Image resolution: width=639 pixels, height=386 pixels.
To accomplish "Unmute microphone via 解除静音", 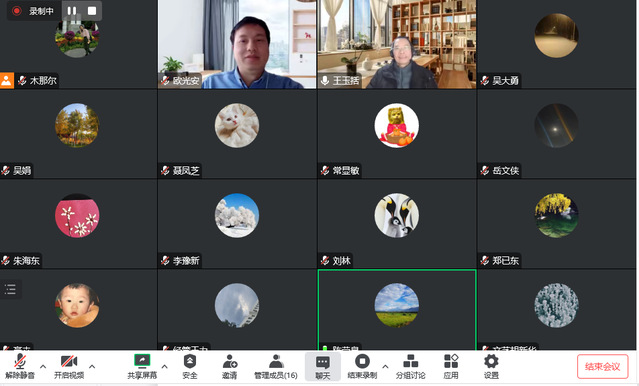I will [x=20, y=366].
